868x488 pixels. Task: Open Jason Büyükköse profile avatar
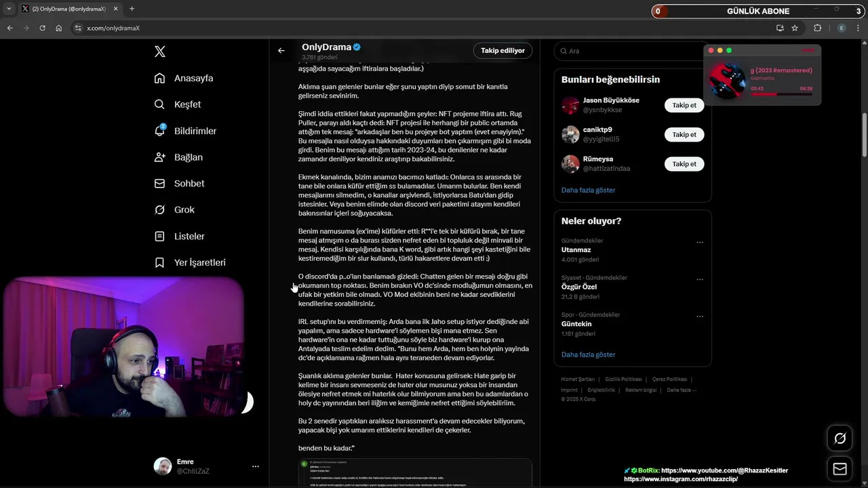click(570, 105)
